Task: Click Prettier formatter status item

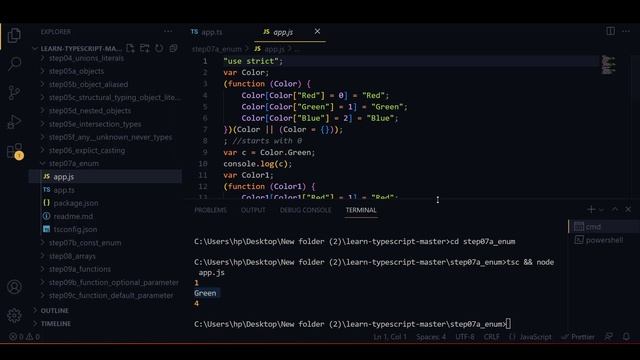Action: pyautogui.click(x=578, y=337)
